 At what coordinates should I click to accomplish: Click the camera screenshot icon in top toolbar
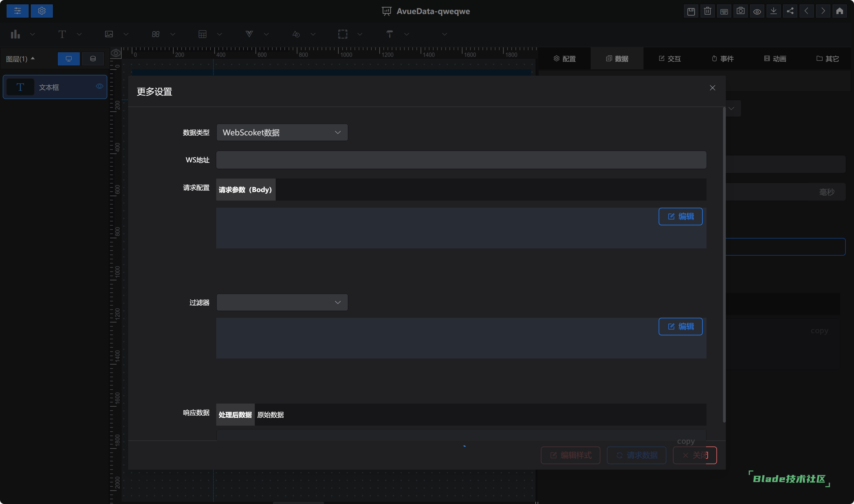(x=741, y=11)
